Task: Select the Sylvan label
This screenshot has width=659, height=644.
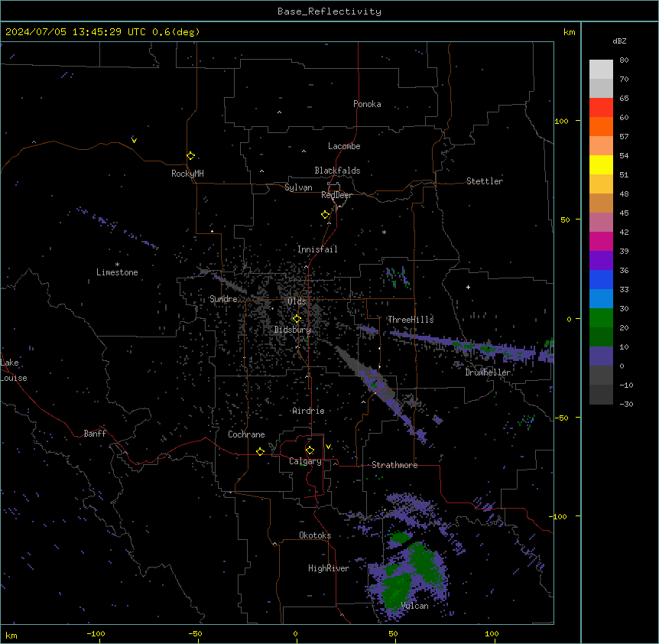Action: click(x=298, y=187)
